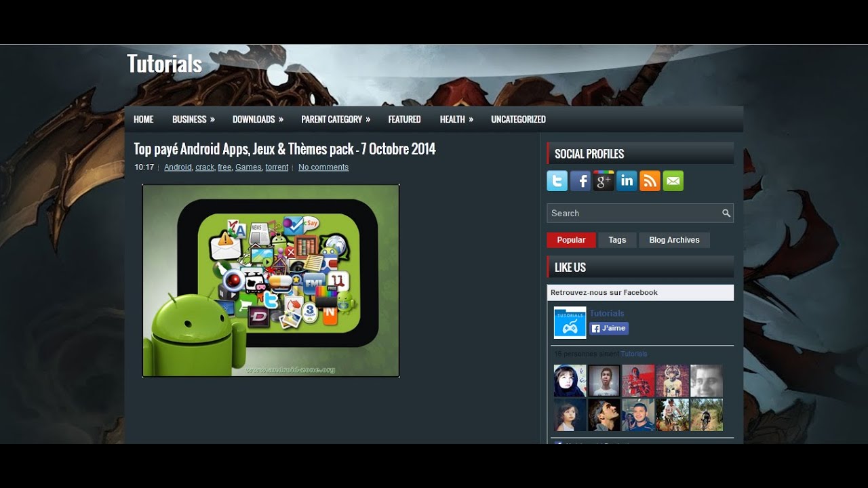Image resolution: width=868 pixels, height=488 pixels.
Task: Open the Twitter social profile icon
Action: coord(557,181)
